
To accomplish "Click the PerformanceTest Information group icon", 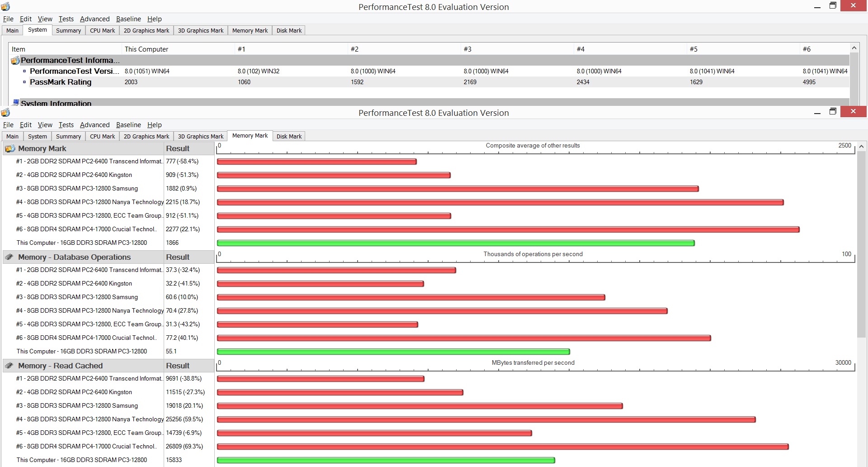I will point(15,60).
